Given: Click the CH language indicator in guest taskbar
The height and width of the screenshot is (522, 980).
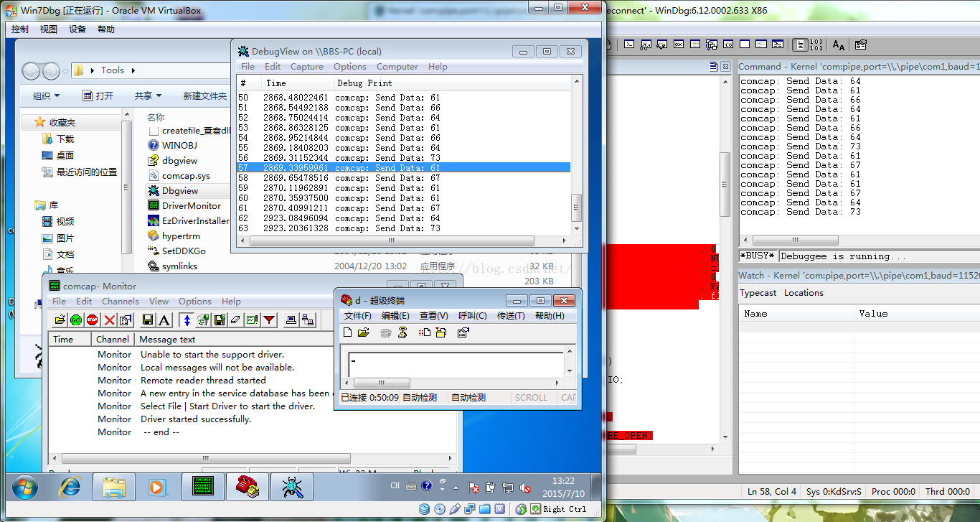Looking at the screenshot, I should (395, 485).
